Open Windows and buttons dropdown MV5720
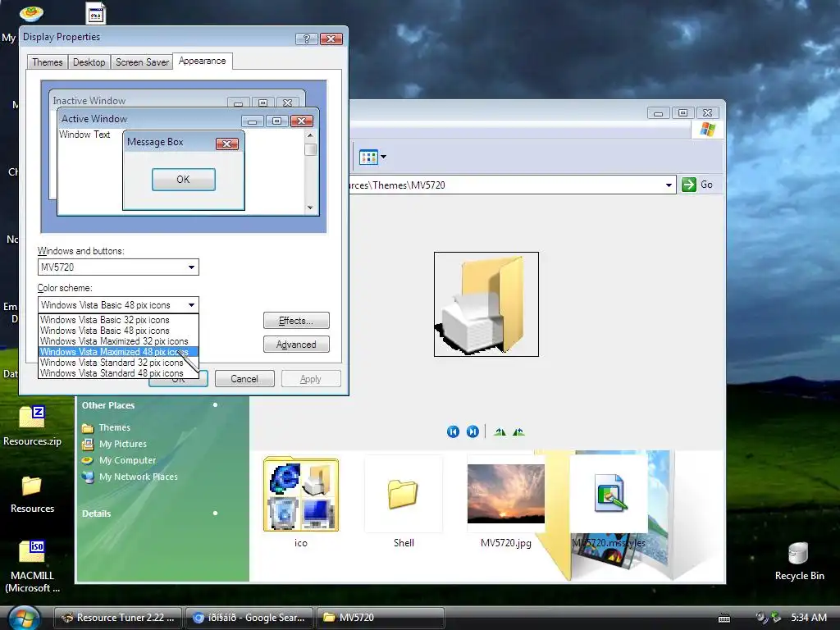The width and height of the screenshot is (840, 630). (x=118, y=267)
